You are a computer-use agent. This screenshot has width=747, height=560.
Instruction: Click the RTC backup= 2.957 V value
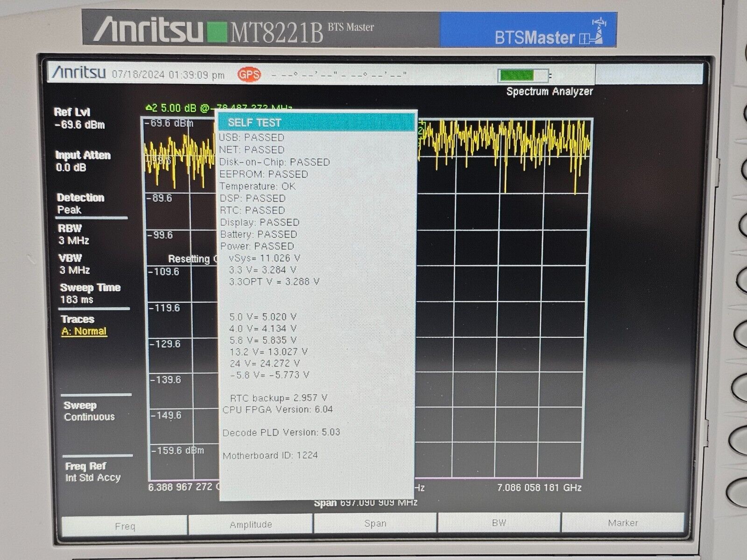click(x=279, y=398)
